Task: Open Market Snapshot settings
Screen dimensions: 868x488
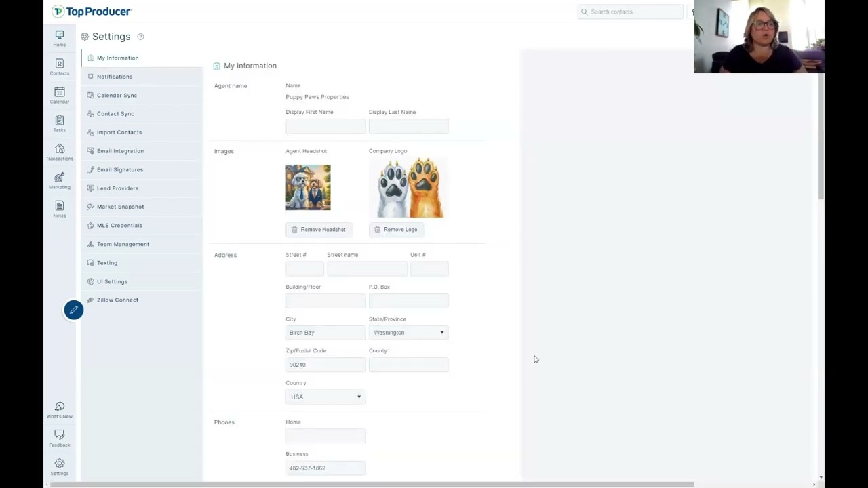Action: [142, 207]
